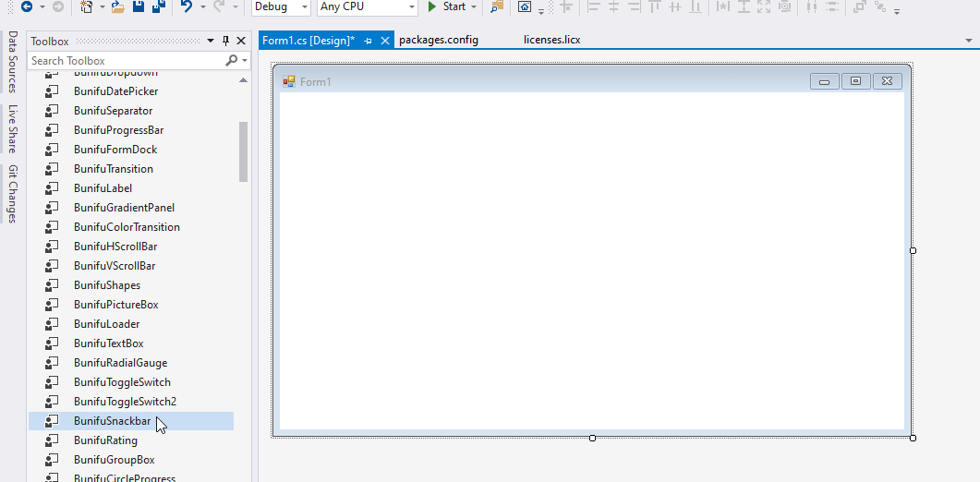Switch to the licenses.licx tab
Image resolution: width=980 pixels, height=482 pixels.
[551, 40]
